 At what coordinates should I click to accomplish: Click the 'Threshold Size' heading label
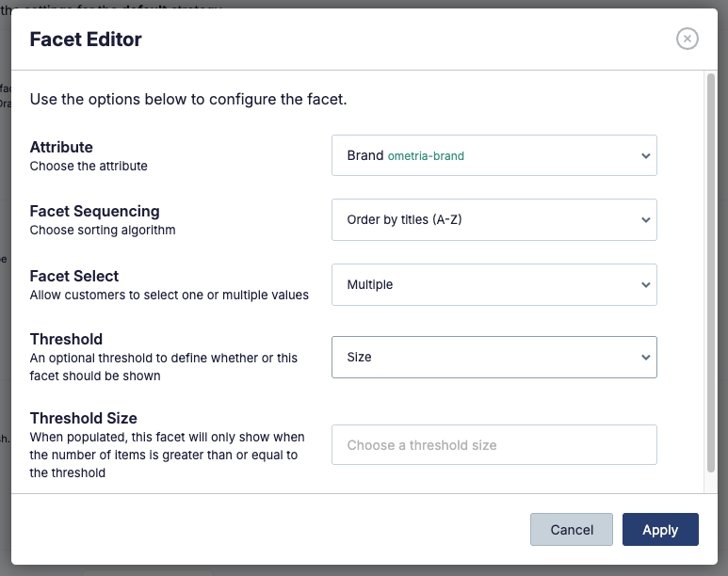84,418
